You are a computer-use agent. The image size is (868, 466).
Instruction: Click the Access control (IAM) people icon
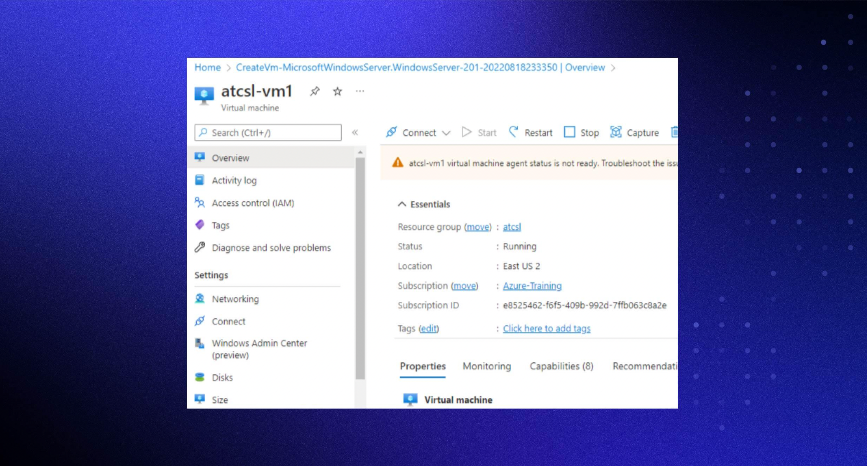[200, 202]
